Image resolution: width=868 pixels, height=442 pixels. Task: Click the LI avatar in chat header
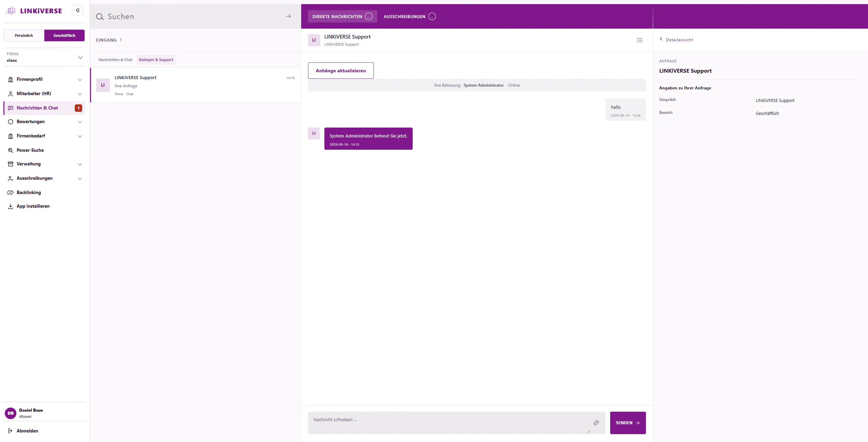click(x=314, y=40)
